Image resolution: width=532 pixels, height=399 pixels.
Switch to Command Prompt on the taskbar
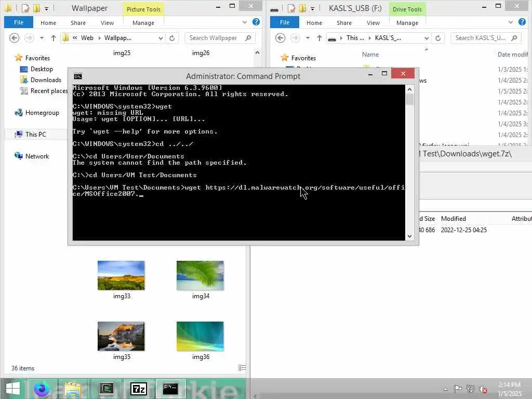[x=170, y=389]
